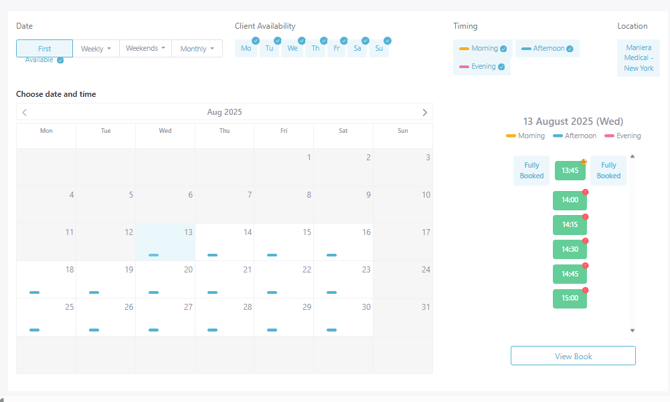Toggle Evening timing filter
The image size is (670, 402).
(x=482, y=67)
